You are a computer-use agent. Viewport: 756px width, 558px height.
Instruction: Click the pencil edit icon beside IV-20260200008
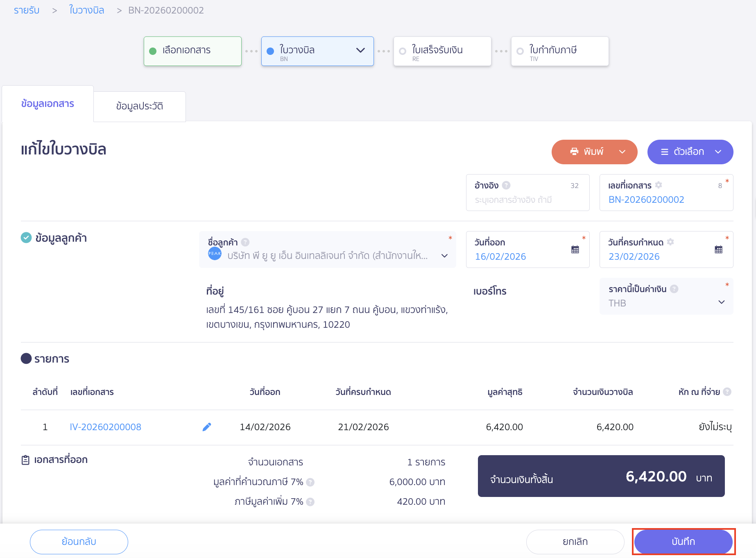(x=207, y=427)
